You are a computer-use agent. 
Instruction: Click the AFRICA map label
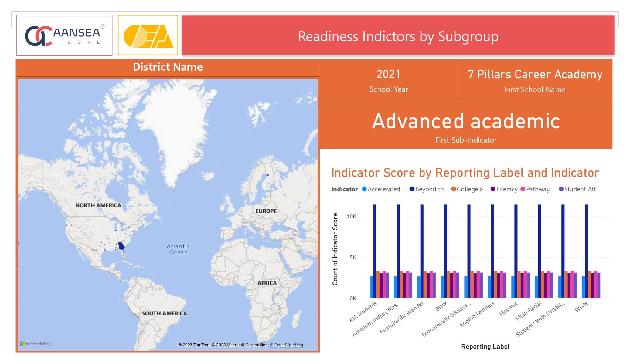(267, 283)
